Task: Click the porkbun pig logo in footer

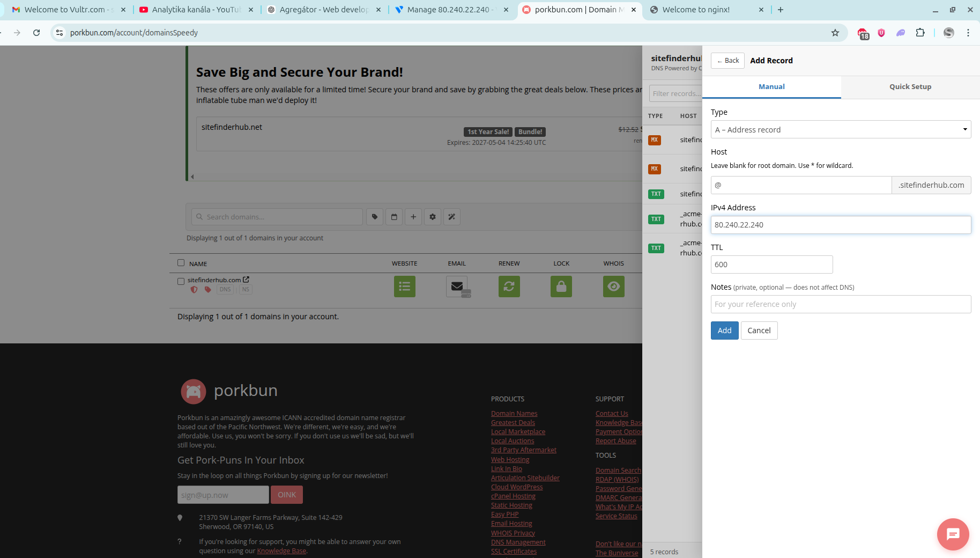Action: click(x=194, y=392)
